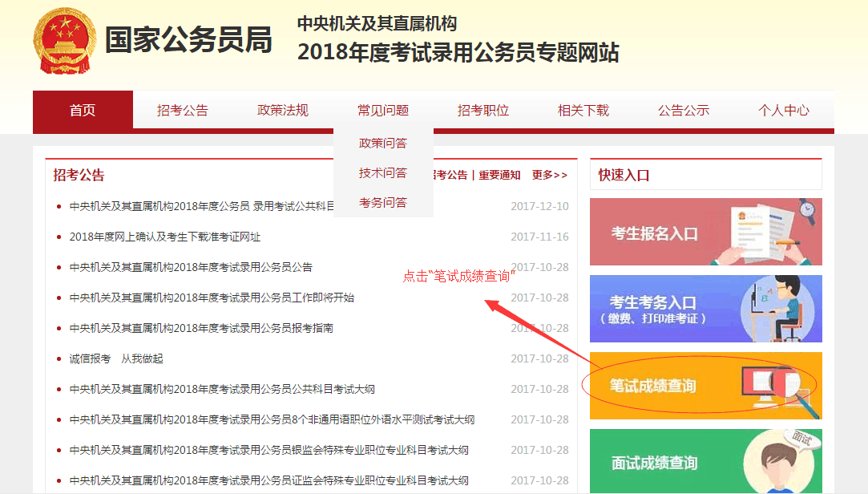Viewport: 868px width, 494px height.
Task: Open the 常见问题 menu item
Action: click(x=382, y=111)
